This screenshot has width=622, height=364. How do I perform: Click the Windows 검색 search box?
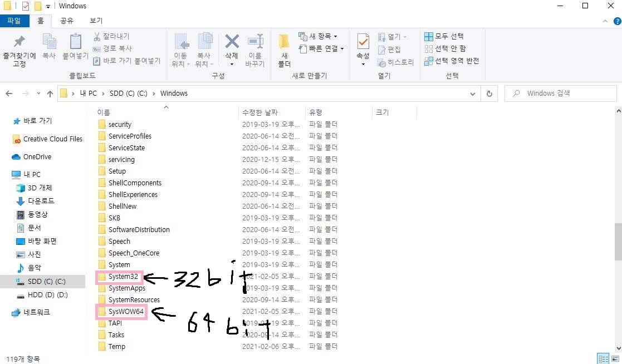[x=561, y=94]
